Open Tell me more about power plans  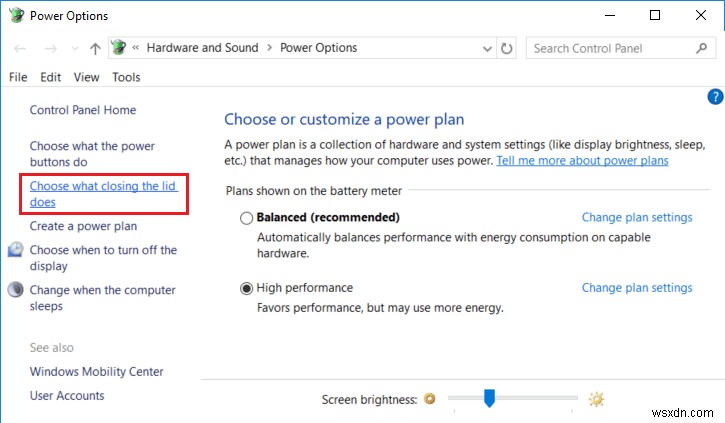[582, 160]
